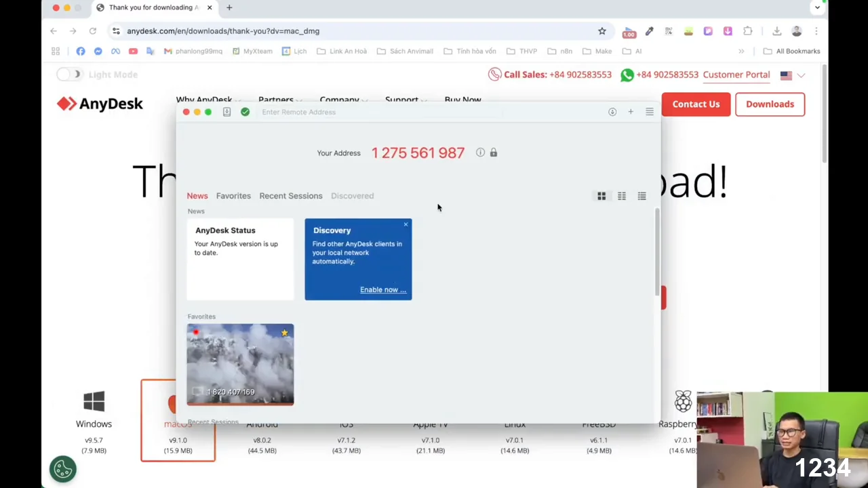Click the favorite star on session 1 820 407 169
Image resolution: width=868 pixels, height=488 pixels.
(x=285, y=332)
